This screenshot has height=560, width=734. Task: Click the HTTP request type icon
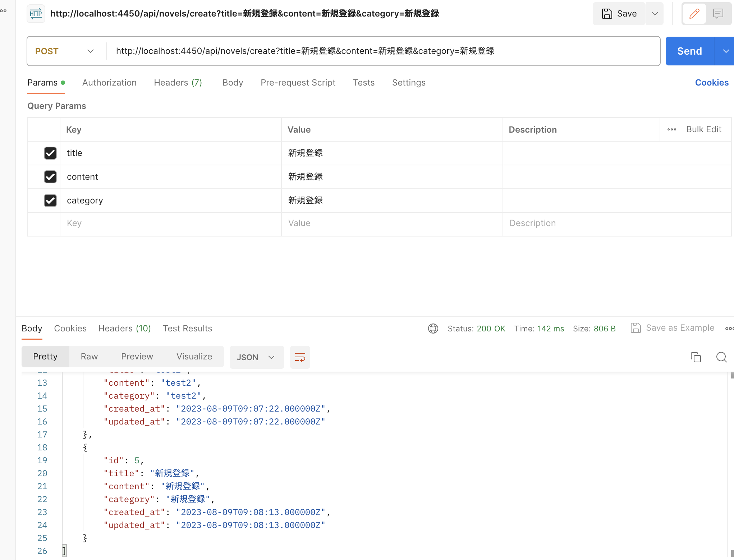pyautogui.click(x=36, y=14)
